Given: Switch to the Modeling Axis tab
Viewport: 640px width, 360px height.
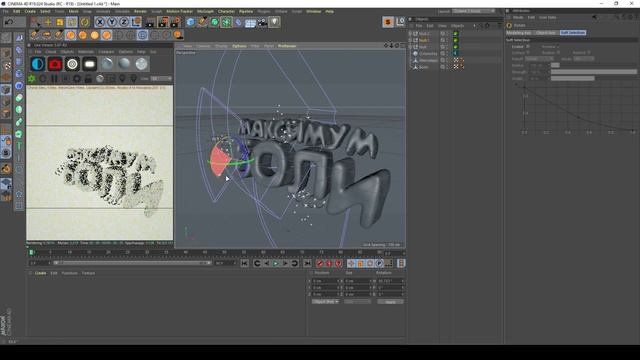Looking at the screenshot, I should click(519, 33).
